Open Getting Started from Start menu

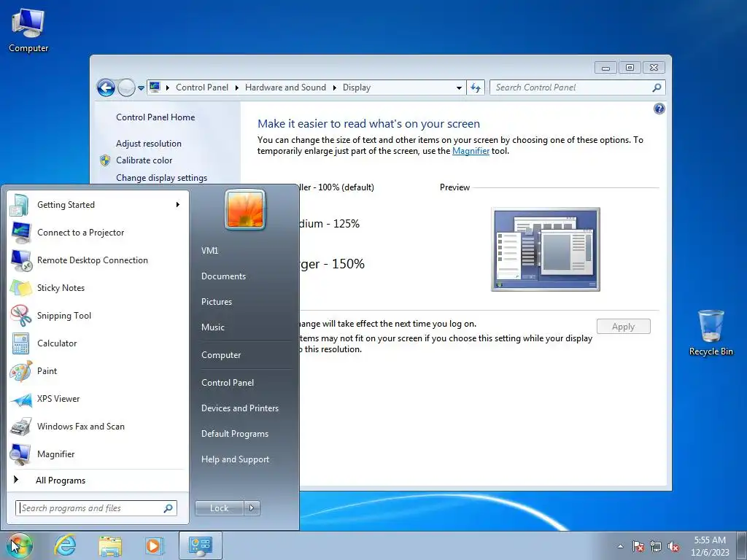[x=98, y=205]
